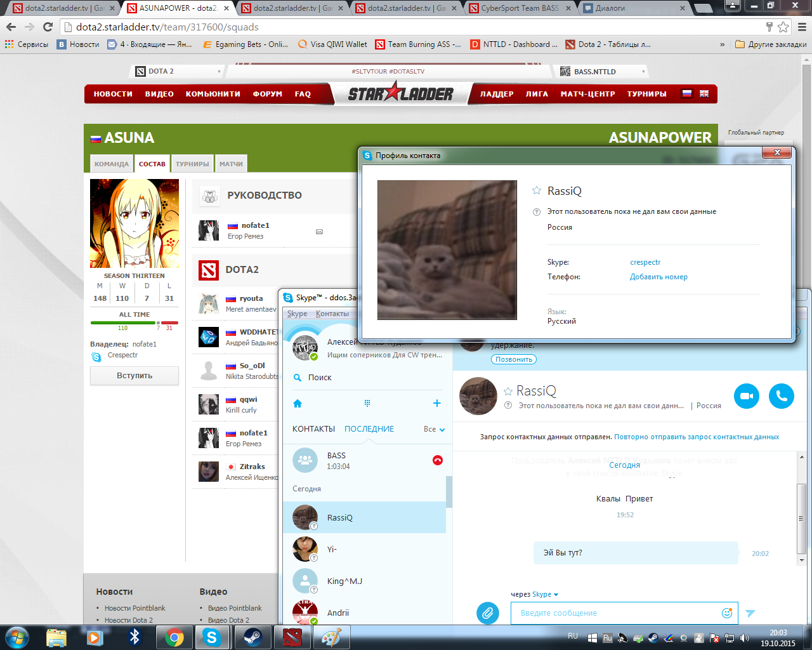The width and height of the screenshot is (812, 650).
Task: Favorite RassiQ with the star in the chat header
Action: click(507, 391)
